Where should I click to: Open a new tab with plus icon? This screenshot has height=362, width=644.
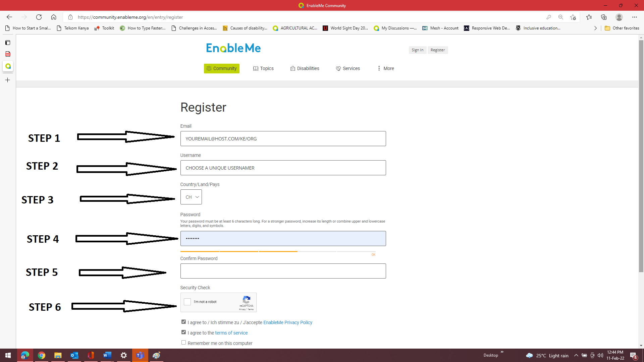click(8, 80)
